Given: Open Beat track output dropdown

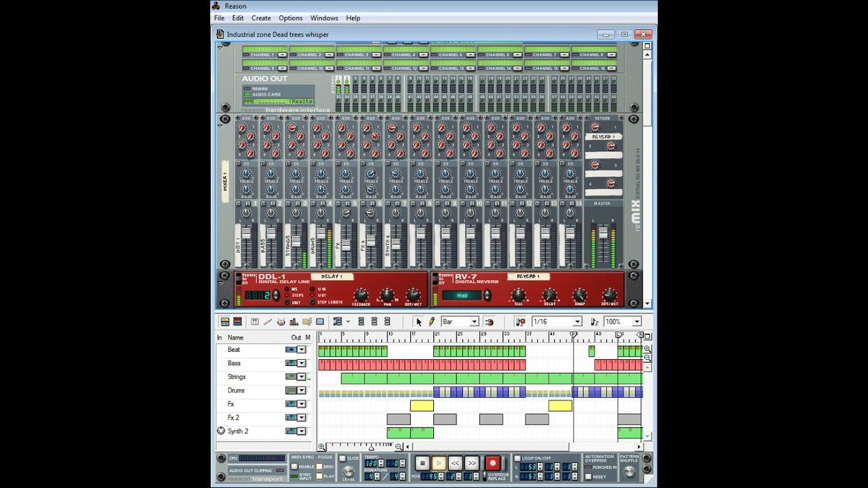Looking at the screenshot, I should pos(302,350).
